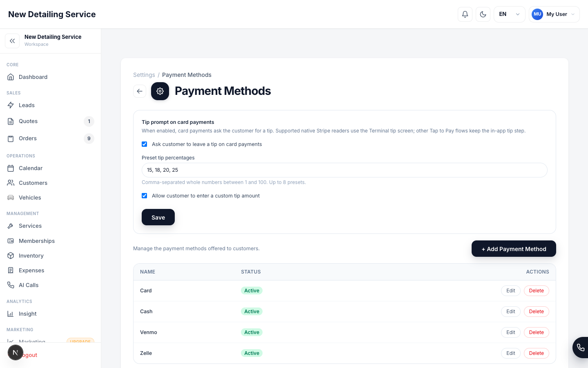Image resolution: width=588 pixels, height=368 pixels.
Task: Open Orders in the sidebar
Action: point(51,138)
